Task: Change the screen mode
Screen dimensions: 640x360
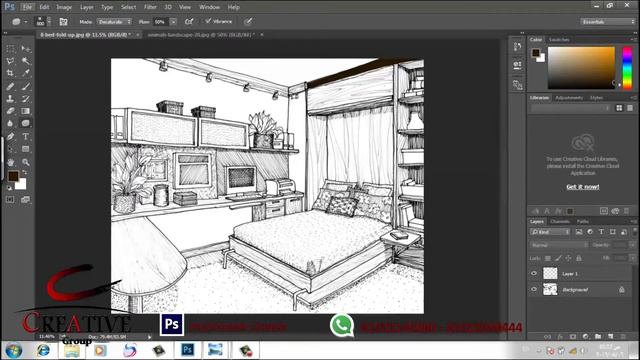Action: pyautogui.click(x=26, y=200)
